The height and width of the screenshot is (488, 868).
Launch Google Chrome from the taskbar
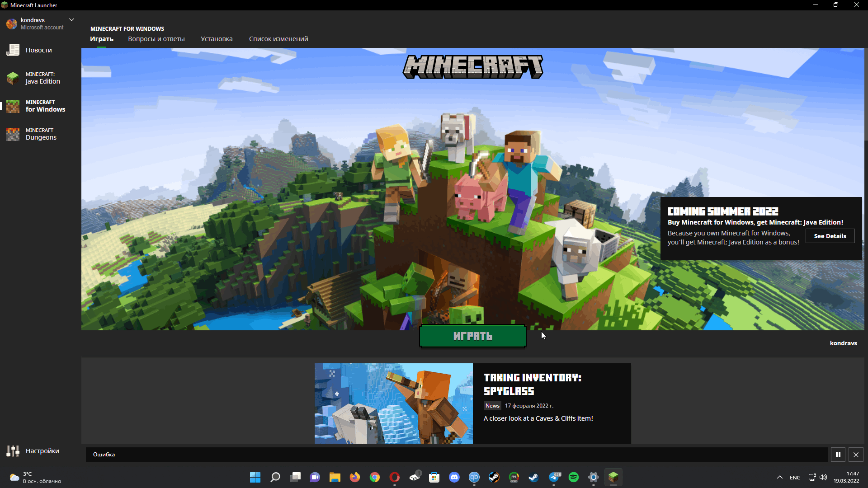(375, 477)
